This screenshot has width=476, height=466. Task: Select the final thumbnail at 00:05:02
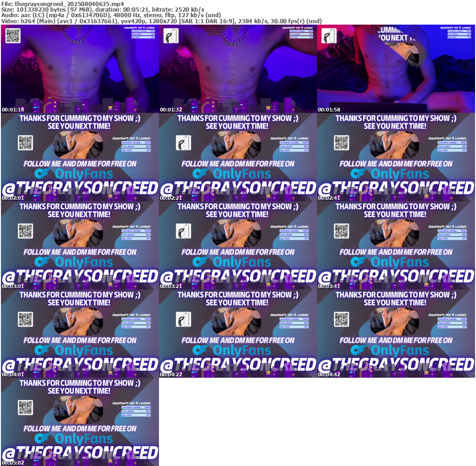tap(80, 422)
